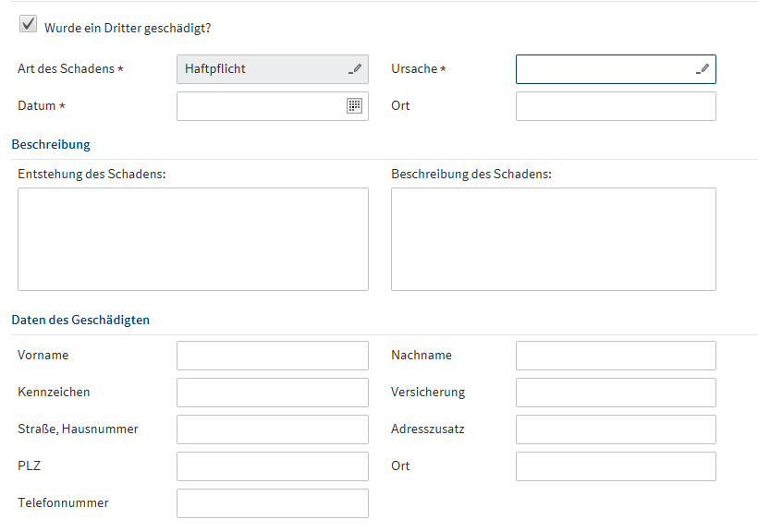The height and width of the screenshot is (532, 758).
Task: Click the Straße, Hausnummer input field
Action: [272, 429]
